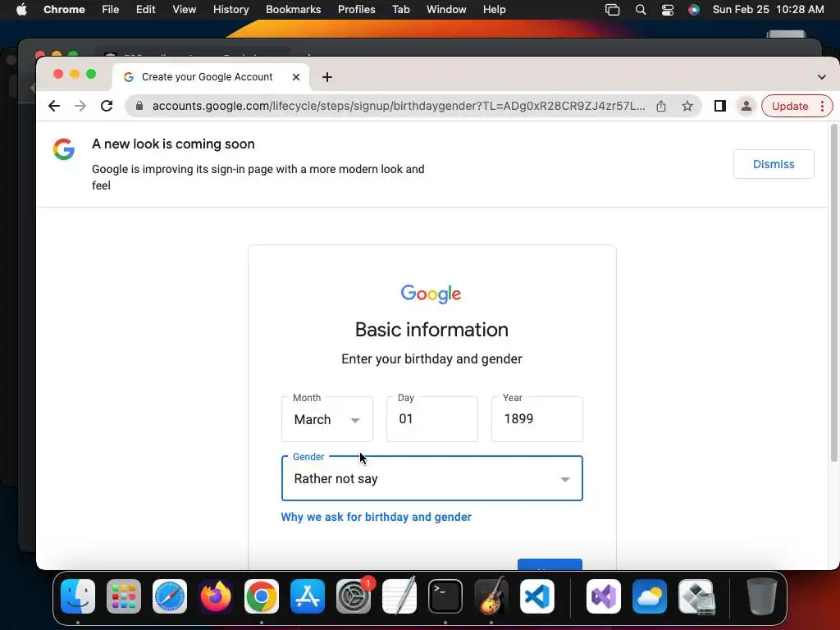Open the weather cloud app in Dock
840x630 pixels.
pos(650,596)
